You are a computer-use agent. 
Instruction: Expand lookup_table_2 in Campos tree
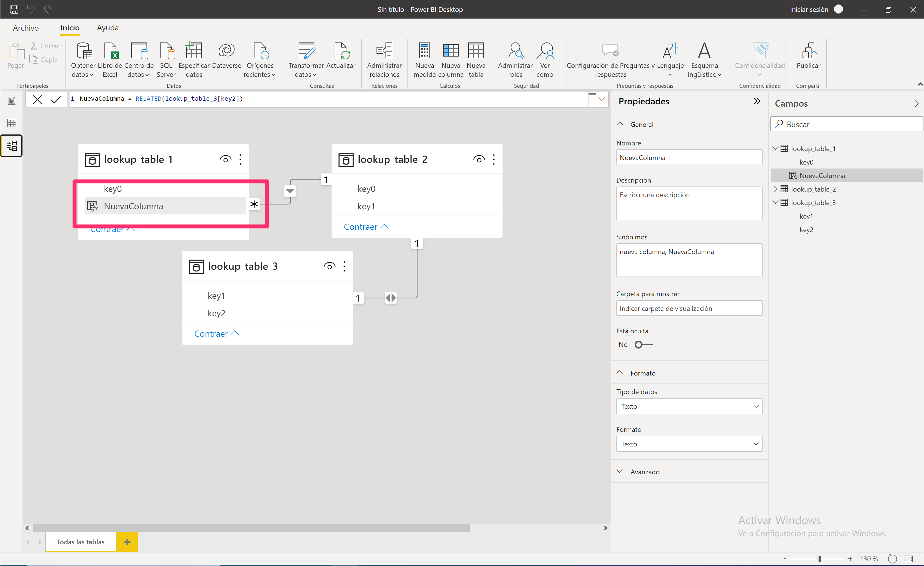pos(775,189)
